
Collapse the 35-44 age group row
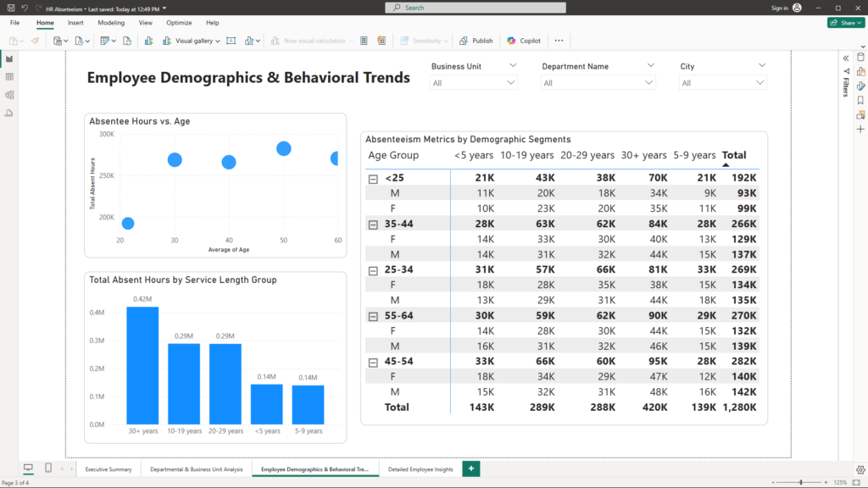point(372,225)
